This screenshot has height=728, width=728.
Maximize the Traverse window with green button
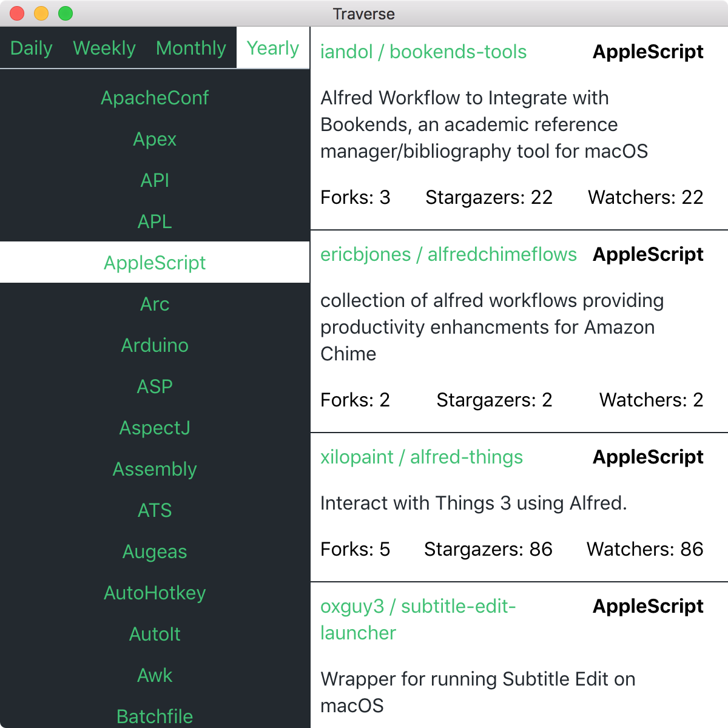tap(66, 13)
